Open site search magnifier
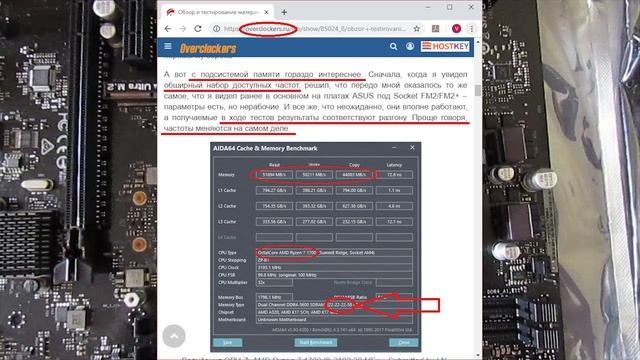This screenshot has width=640, height=360. (x=393, y=47)
